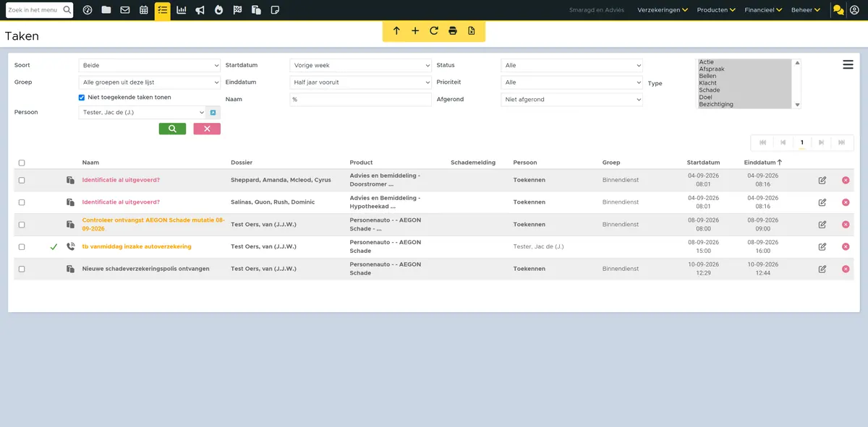Open the Groep 'Alle groepen uit deze lijst' dropdown
The image size is (868, 427).
click(x=149, y=82)
